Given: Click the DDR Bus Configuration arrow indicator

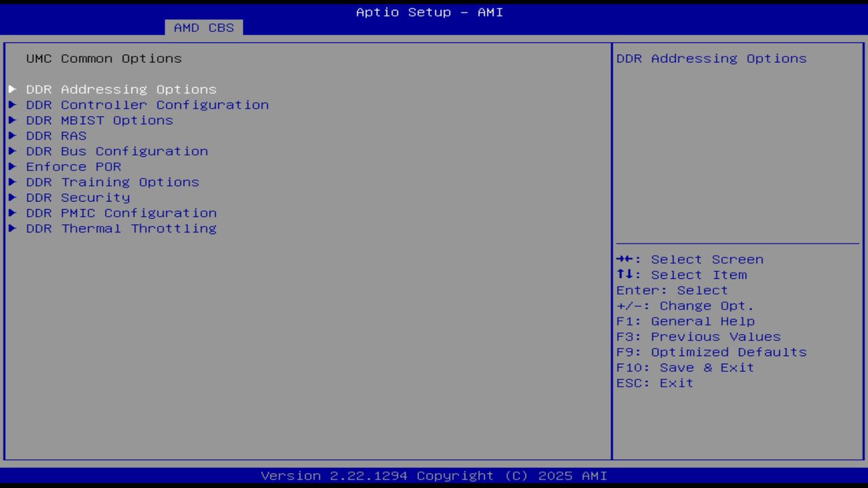Looking at the screenshot, I should pyautogui.click(x=13, y=150).
